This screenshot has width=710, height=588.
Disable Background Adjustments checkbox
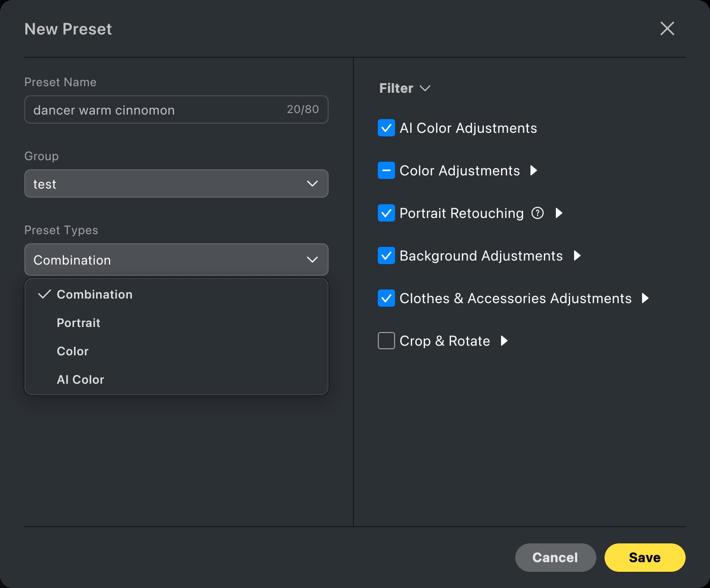tap(386, 255)
